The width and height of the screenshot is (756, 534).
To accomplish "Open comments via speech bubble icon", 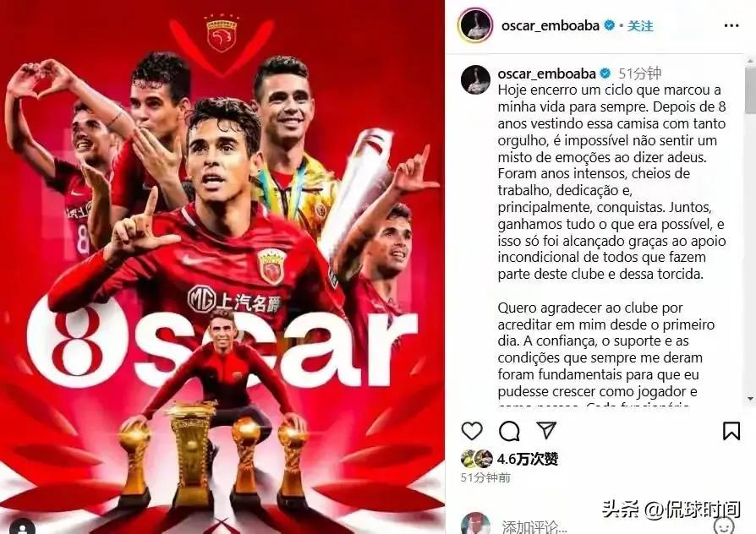I will (509, 431).
